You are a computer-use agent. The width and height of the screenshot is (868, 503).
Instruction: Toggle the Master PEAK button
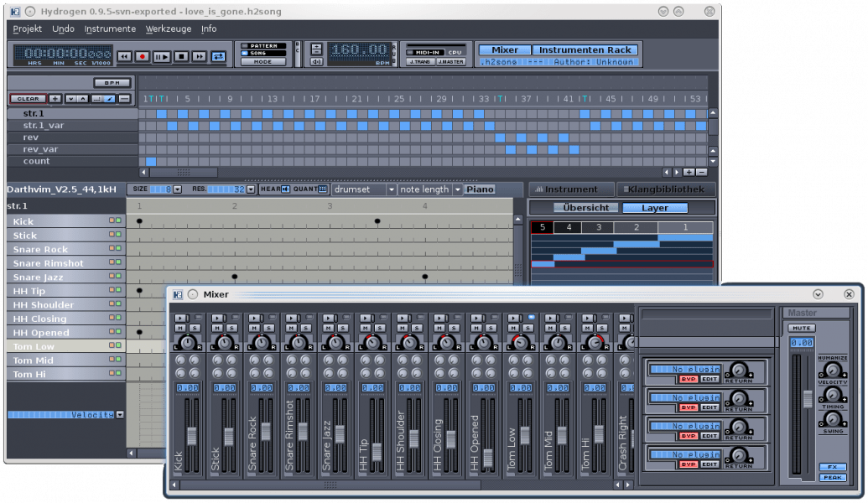point(833,478)
